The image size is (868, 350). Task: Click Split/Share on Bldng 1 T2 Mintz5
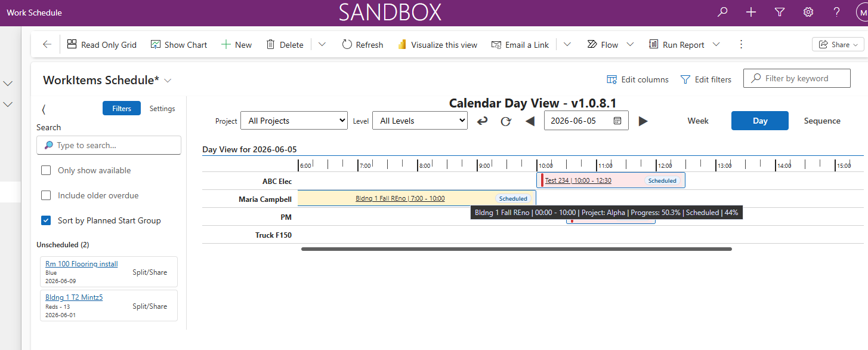[150, 306]
